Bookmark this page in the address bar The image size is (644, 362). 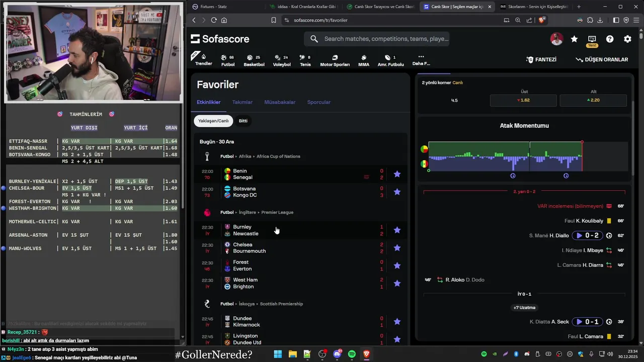[274, 20]
